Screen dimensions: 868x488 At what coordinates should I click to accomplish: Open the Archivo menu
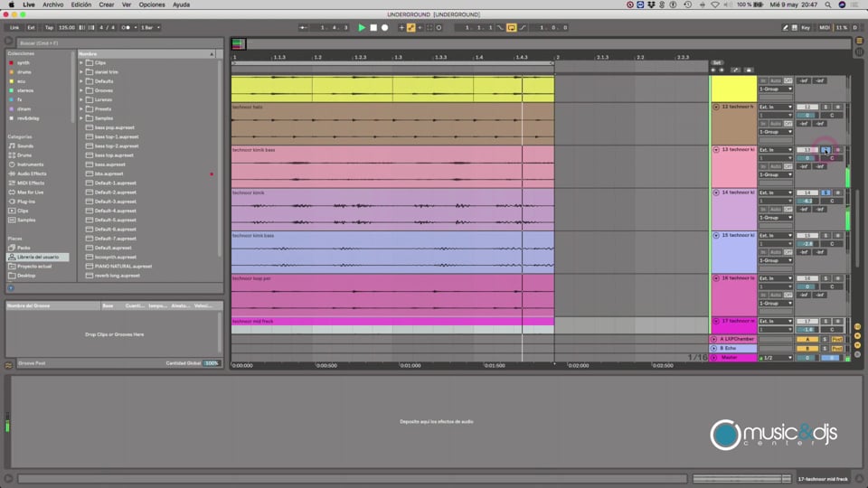click(x=53, y=5)
